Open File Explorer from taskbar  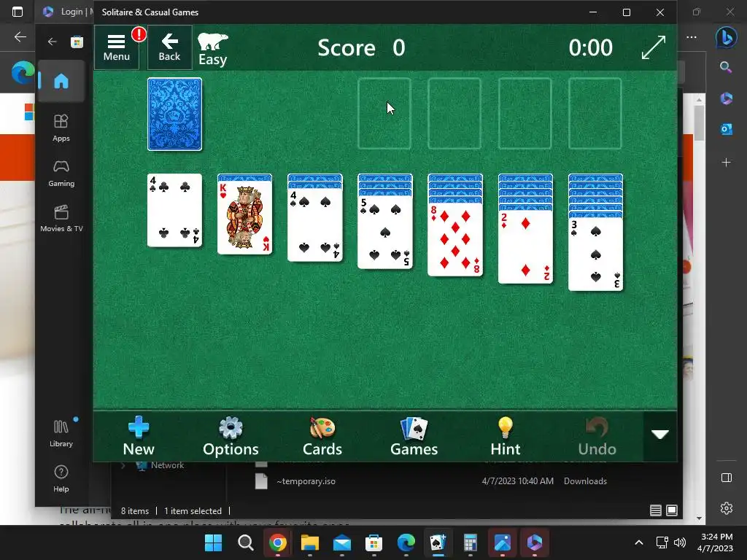309,542
